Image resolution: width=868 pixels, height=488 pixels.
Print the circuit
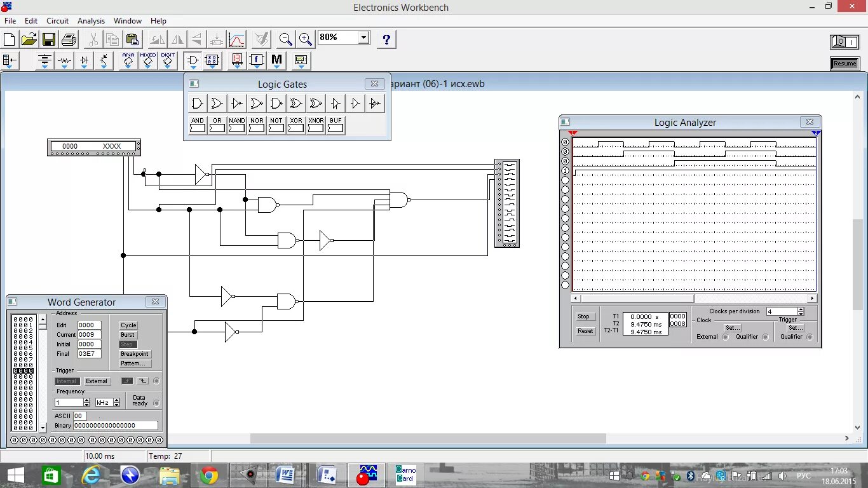(x=69, y=39)
